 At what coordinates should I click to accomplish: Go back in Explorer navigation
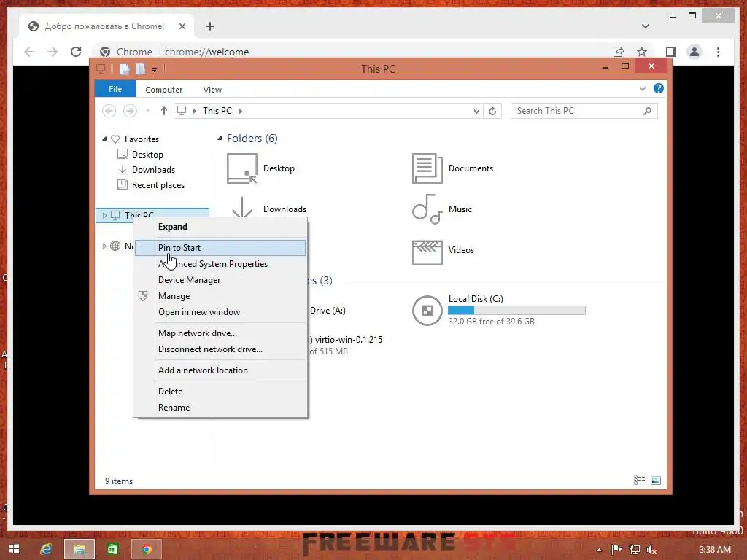coord(109,111)
